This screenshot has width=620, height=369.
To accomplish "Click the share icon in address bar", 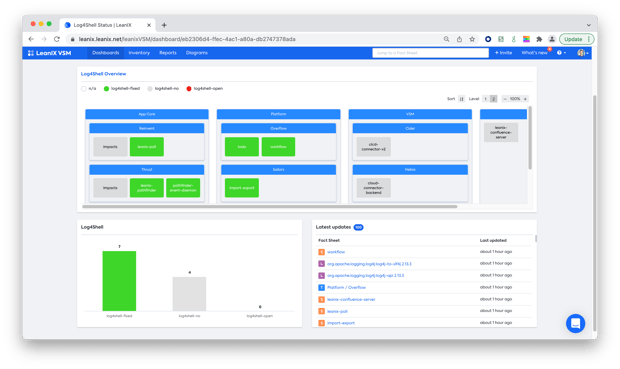I will 459,39.
